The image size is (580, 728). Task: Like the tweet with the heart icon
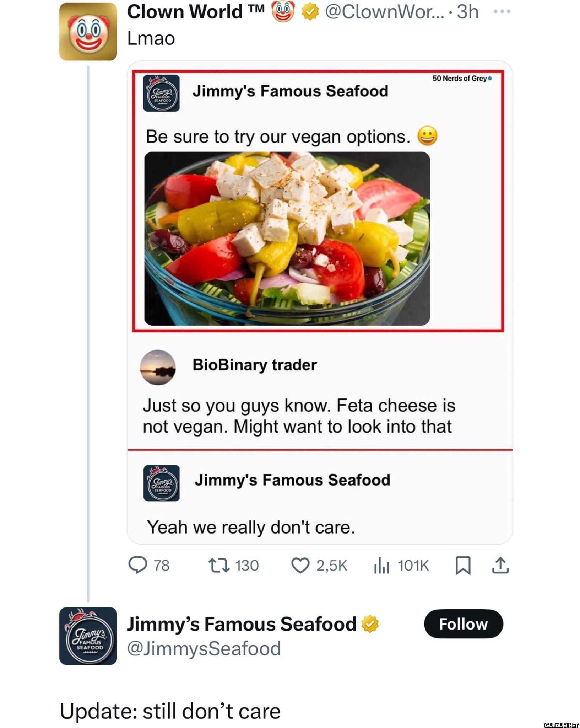tap(300, 566)
